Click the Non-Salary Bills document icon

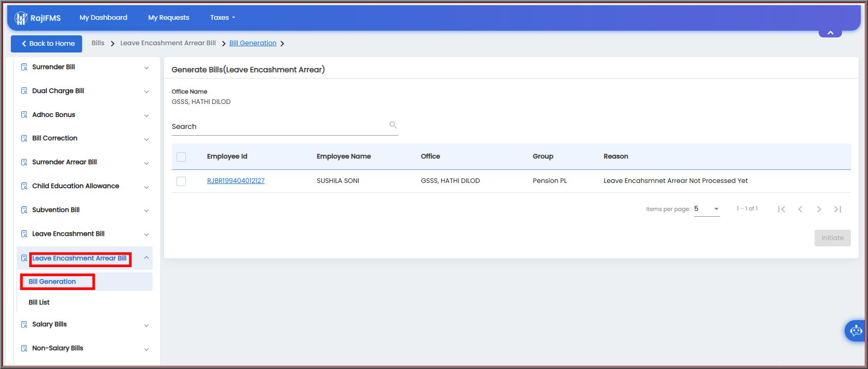(24, 348)
